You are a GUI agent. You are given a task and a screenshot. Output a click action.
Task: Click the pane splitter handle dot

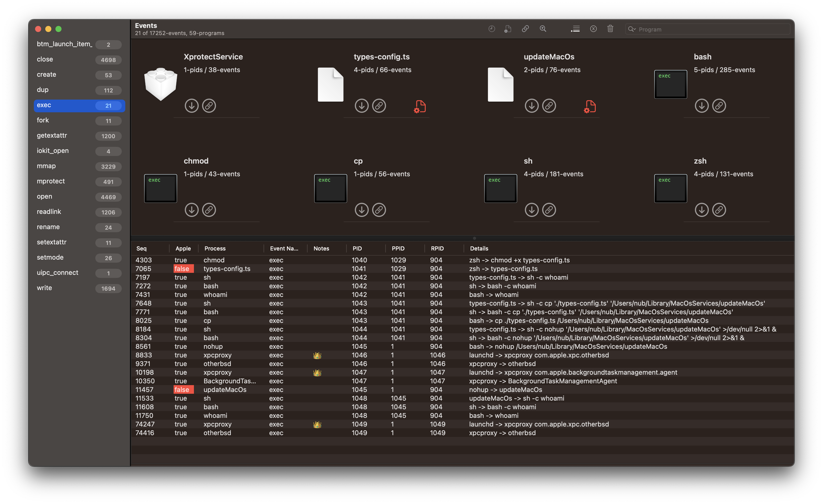pos(474,238)
